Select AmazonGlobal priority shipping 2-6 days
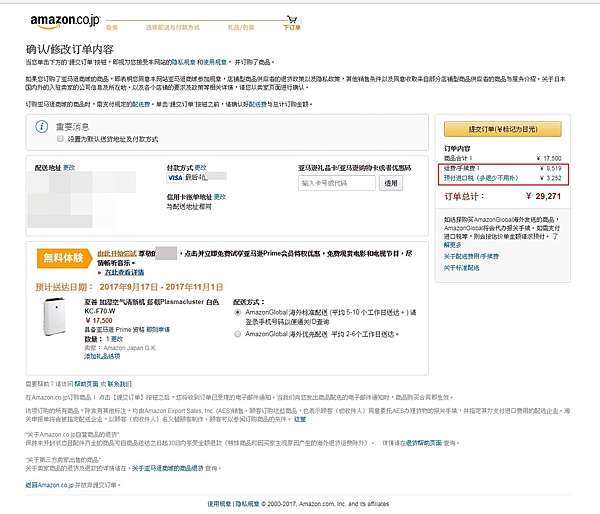 click(x=237, y=334)
